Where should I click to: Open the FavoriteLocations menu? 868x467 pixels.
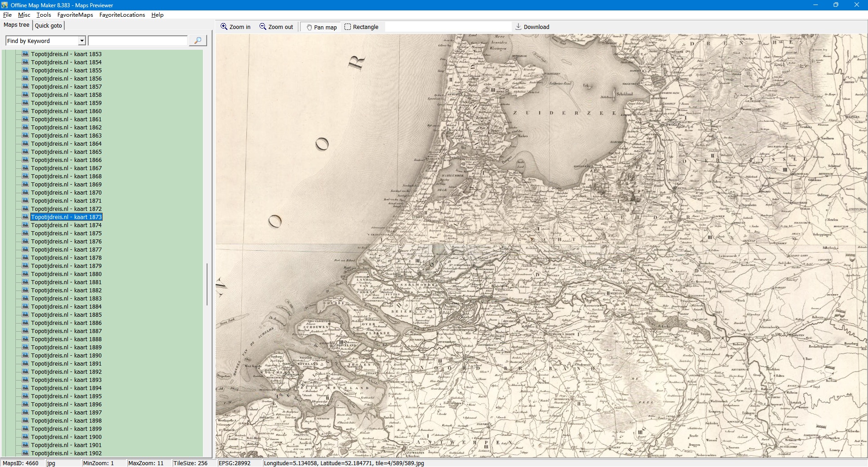click(122, 14)
